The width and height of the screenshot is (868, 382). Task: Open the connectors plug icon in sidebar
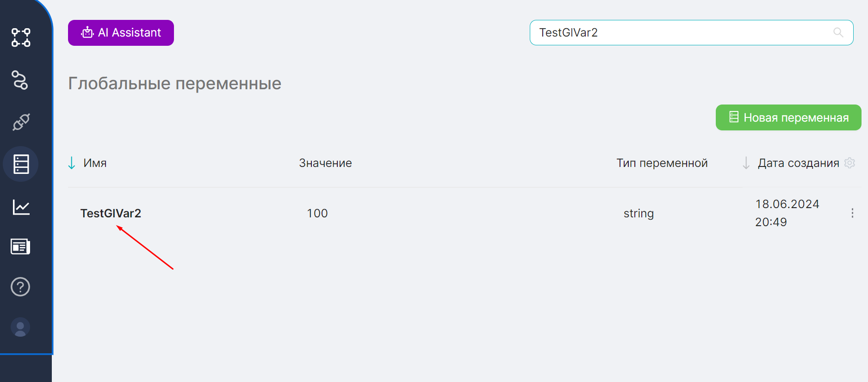click(x=21, y=122)
